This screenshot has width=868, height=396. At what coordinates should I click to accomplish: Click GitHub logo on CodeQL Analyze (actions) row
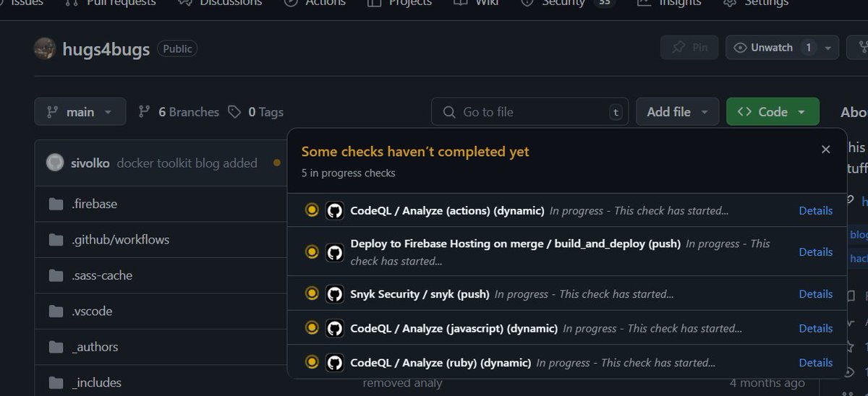pos(334,210)
